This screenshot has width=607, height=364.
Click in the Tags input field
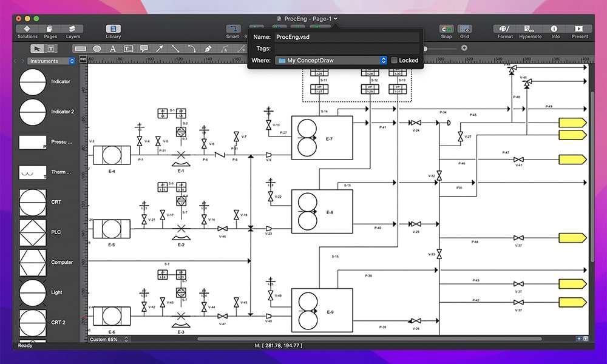pyautogui.click(x=346, y=49)
